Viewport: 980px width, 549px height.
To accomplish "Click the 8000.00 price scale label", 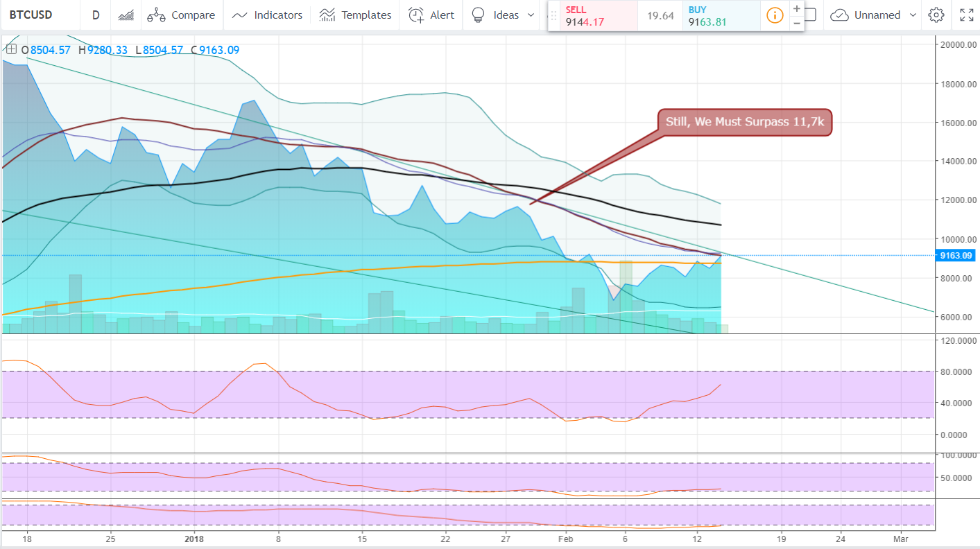I will point(958,278).
